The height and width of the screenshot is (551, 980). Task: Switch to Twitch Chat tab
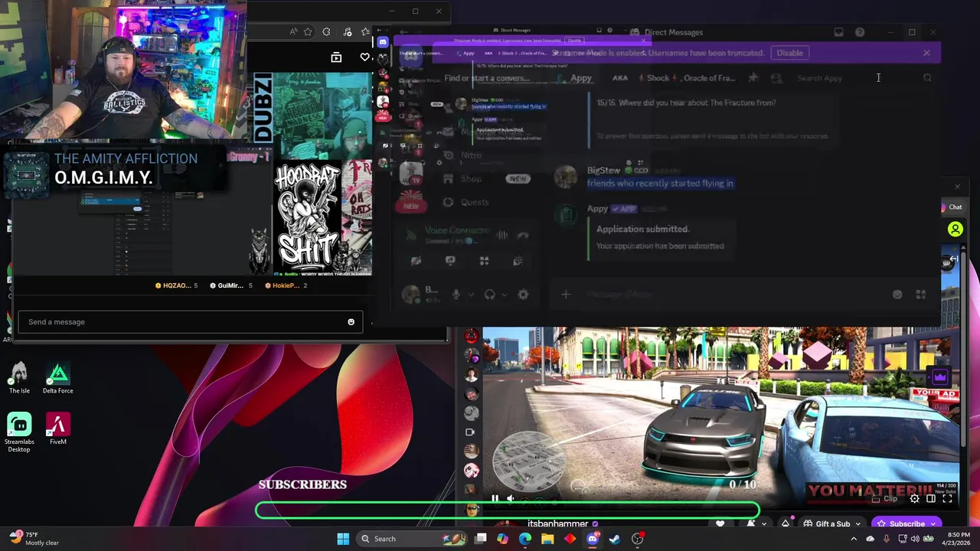(955, 207)
